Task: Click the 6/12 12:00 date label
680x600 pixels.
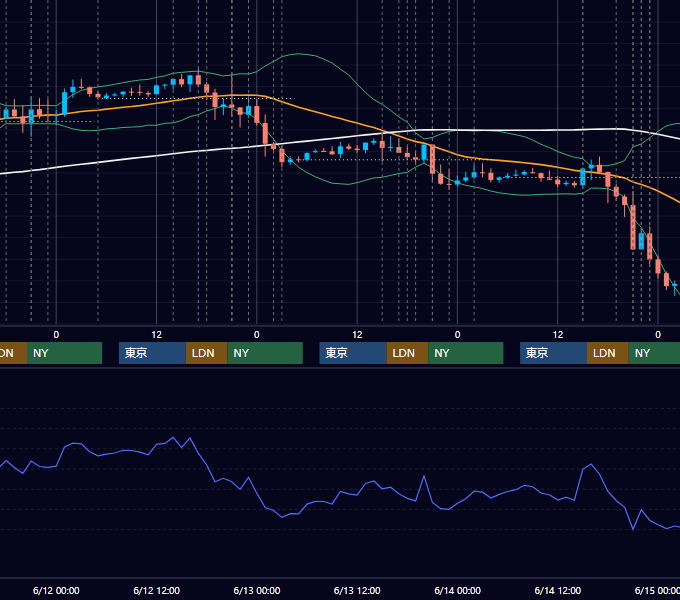Action: point(156,590)
